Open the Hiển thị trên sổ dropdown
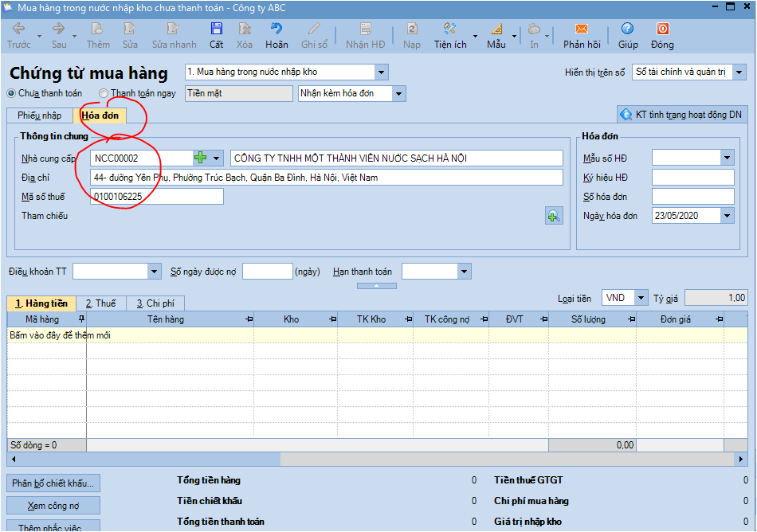Image resolution: width=757 pixels, height=532 pixels. pyautogui.click(x=739, y=72)
